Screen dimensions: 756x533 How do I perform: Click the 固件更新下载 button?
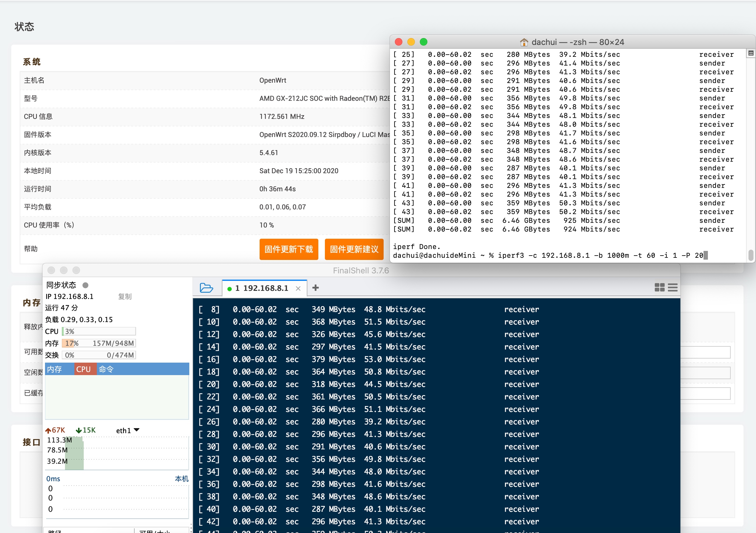coord(288,249)
